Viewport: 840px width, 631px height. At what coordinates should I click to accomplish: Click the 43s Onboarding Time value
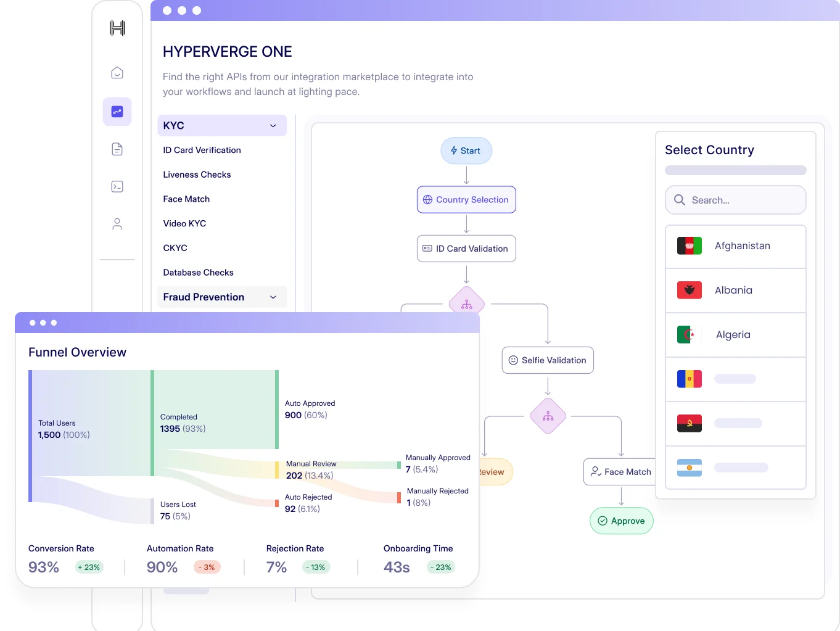(397, 567)
